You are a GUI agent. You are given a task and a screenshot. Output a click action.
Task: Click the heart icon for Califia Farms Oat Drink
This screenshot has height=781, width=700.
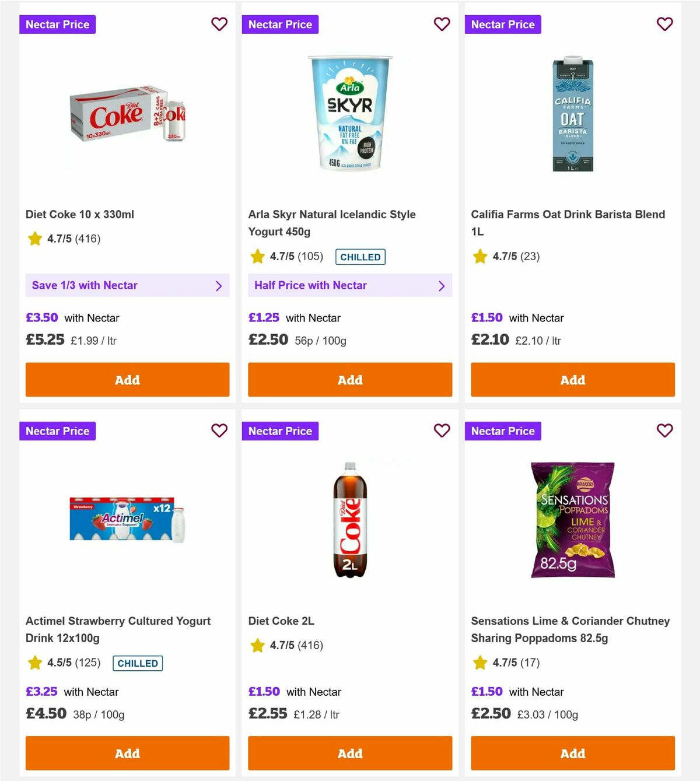click(665, 24)
